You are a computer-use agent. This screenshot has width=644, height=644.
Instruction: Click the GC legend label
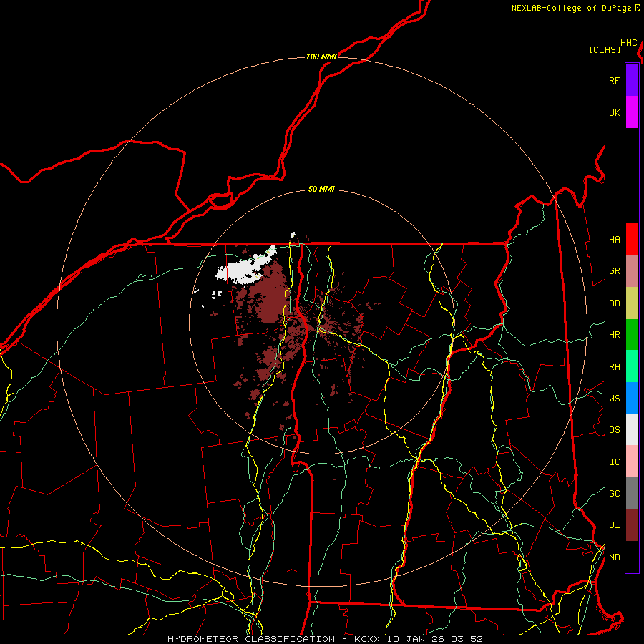(x=614, y=493)
